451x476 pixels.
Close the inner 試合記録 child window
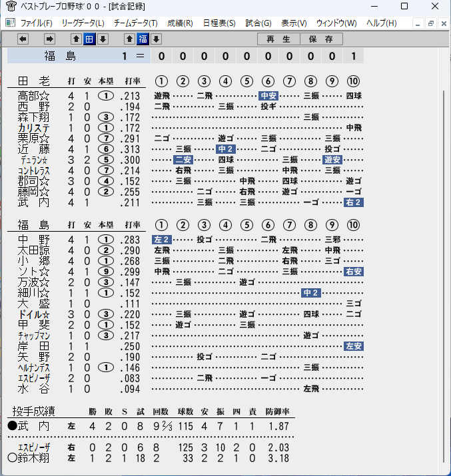pos(444,23)
